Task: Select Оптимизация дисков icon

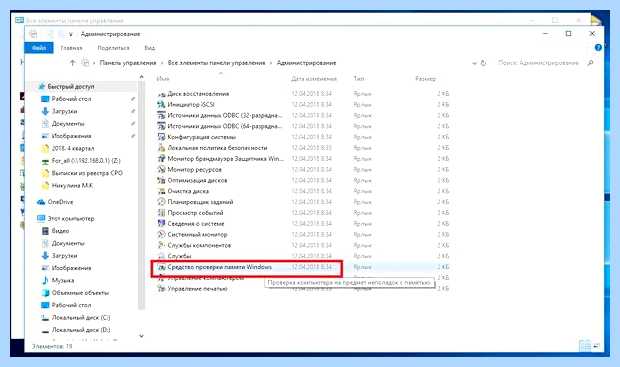Action: tap(161, 180)
